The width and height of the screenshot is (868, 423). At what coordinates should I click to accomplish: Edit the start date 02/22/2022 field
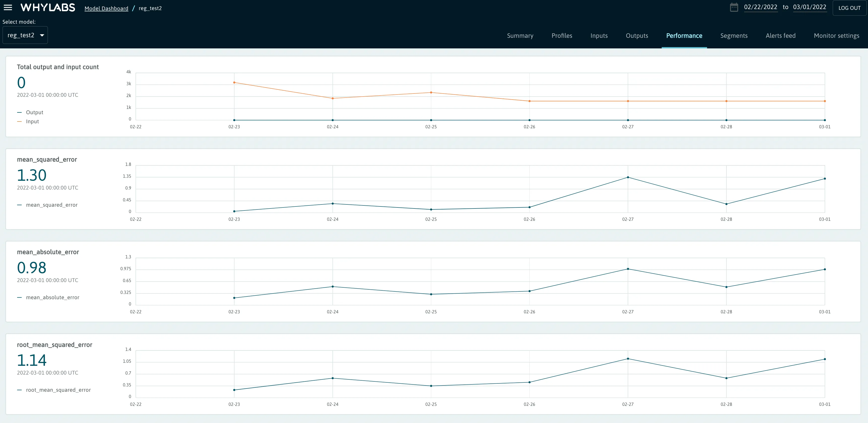click(761, 7)
